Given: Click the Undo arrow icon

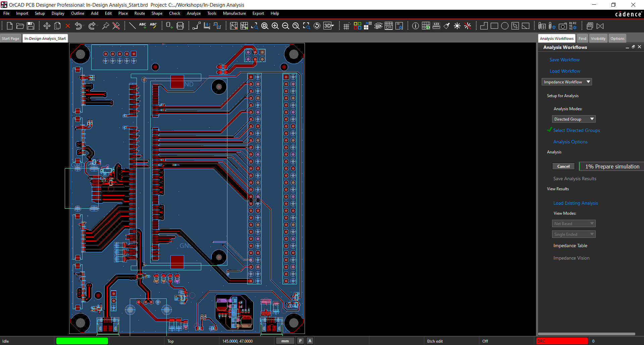Looking at the screenshot, I should pos(78,26).
